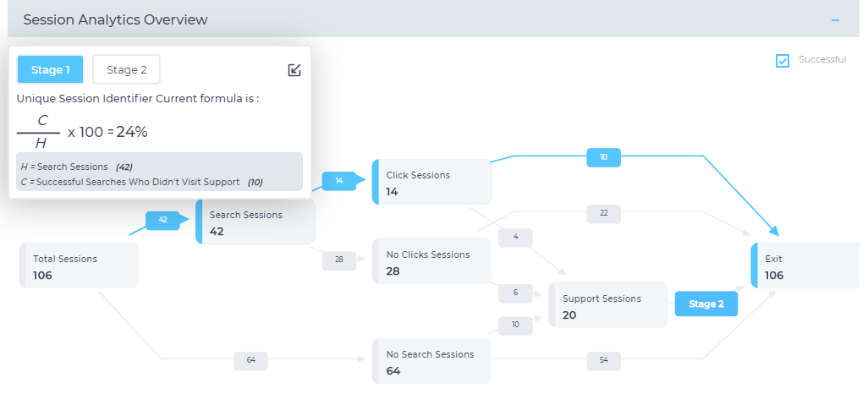
Task: Click the 28 flow label
Action: click(338, 260)
